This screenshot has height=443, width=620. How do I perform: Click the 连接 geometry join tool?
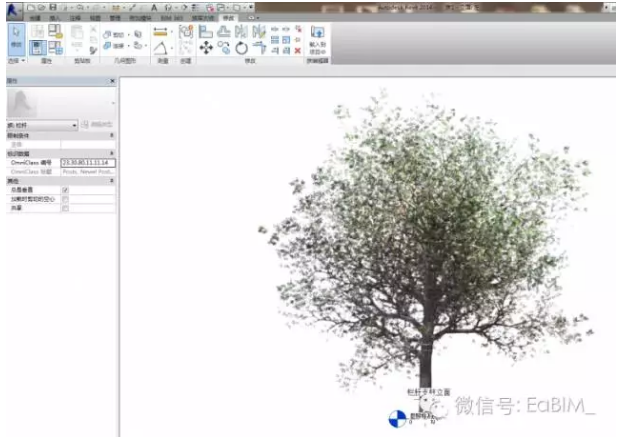114,46
